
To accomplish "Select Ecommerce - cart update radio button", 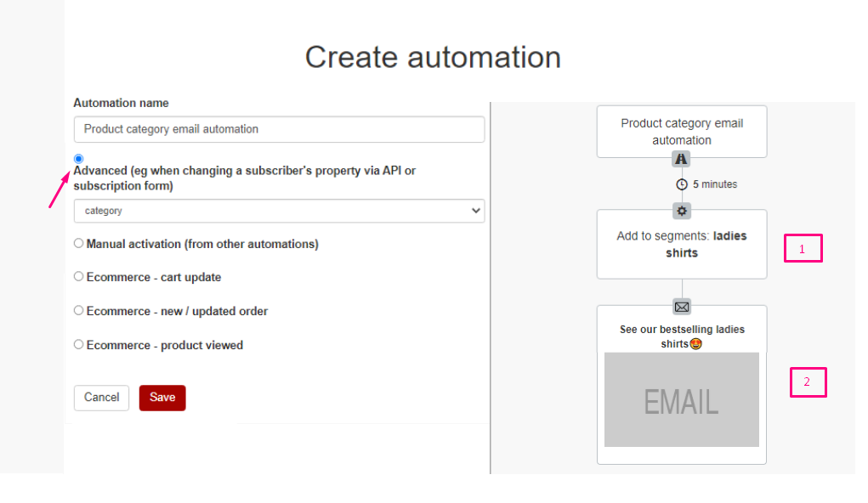I will pos(78,276).
